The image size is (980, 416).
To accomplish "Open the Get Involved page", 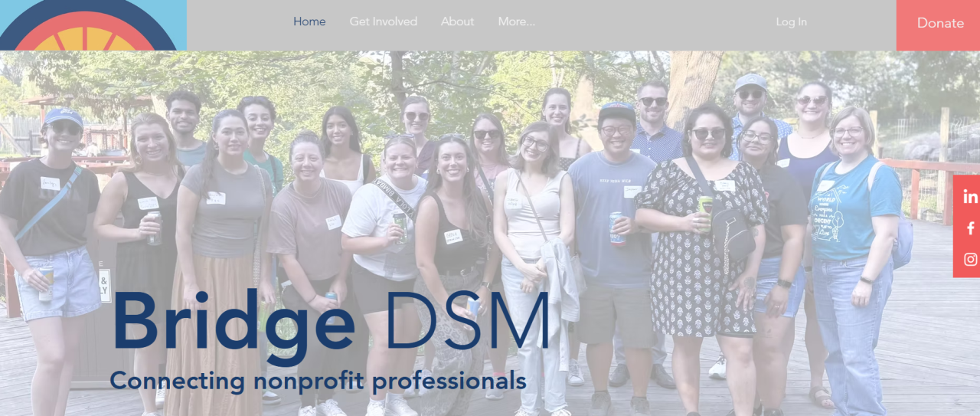I will 384,21.
